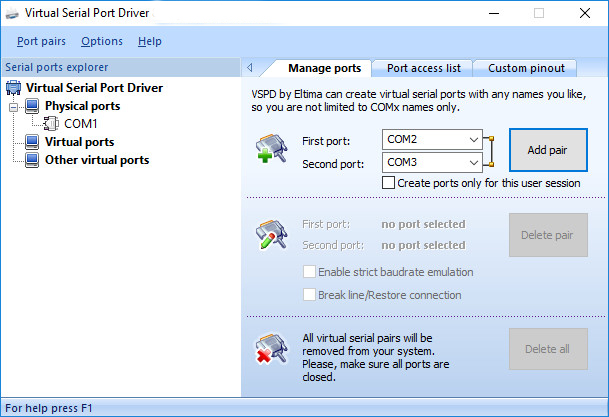Click the first 'no port selected' text
609x417 pixels.
pos(423,224)
